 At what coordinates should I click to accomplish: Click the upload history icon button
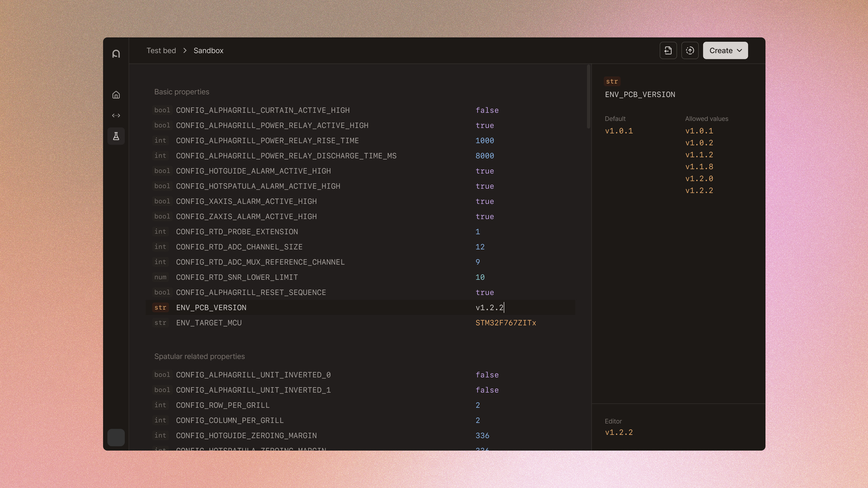(690, 50)
